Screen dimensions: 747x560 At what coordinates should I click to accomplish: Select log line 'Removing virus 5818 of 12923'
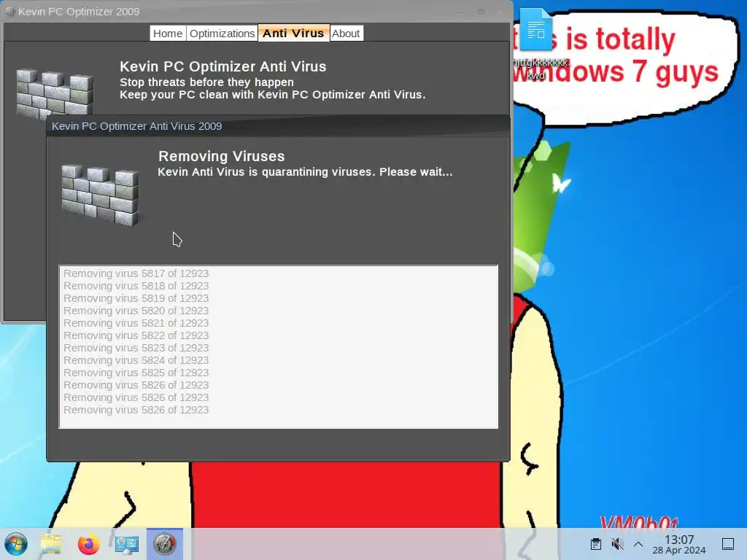(x=136, y=286)
